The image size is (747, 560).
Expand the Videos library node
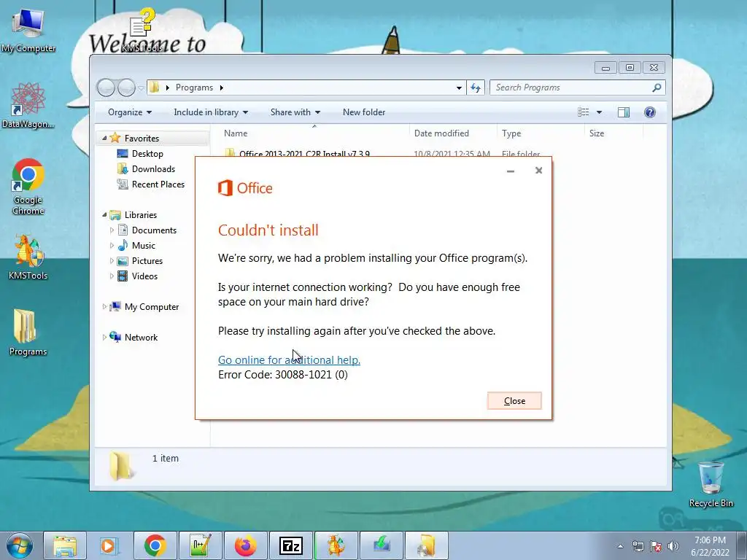[x=112, y=276]
